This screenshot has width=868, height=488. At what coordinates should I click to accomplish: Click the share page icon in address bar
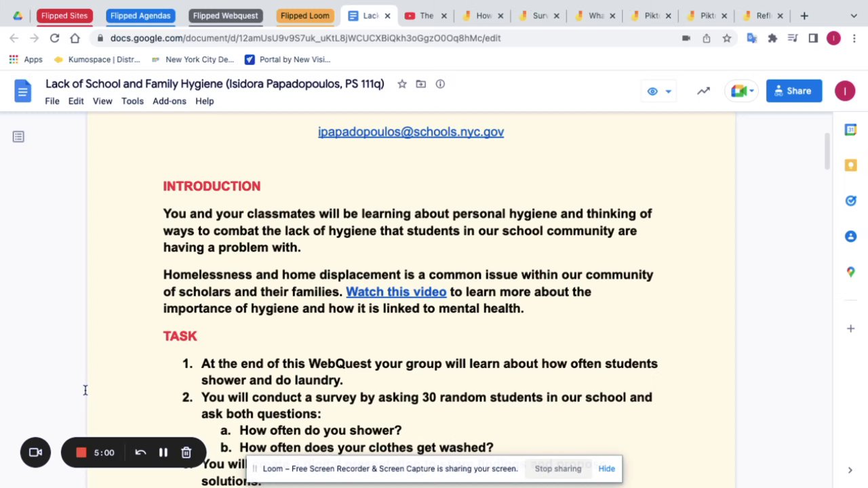[707, 39]
